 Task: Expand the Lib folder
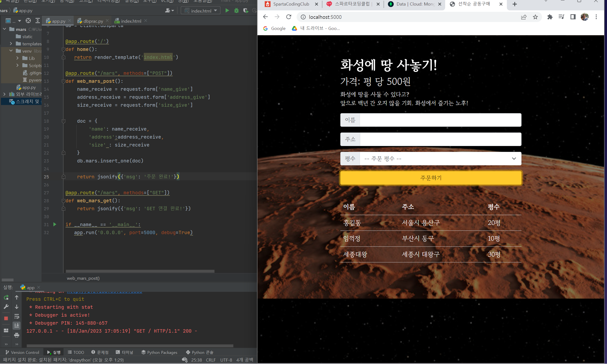click(17, 58)
